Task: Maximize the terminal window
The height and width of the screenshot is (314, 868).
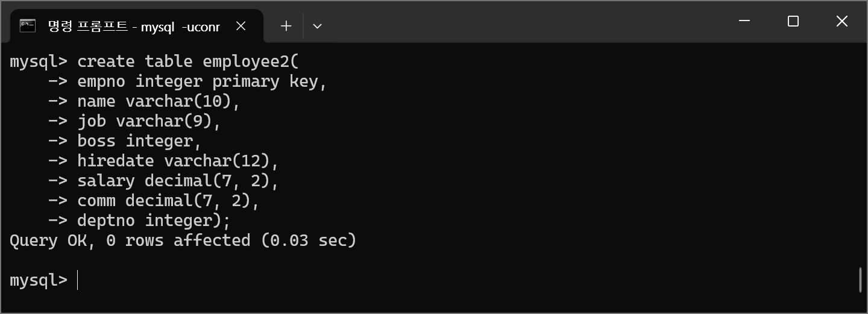Action: tap(793, 22)
